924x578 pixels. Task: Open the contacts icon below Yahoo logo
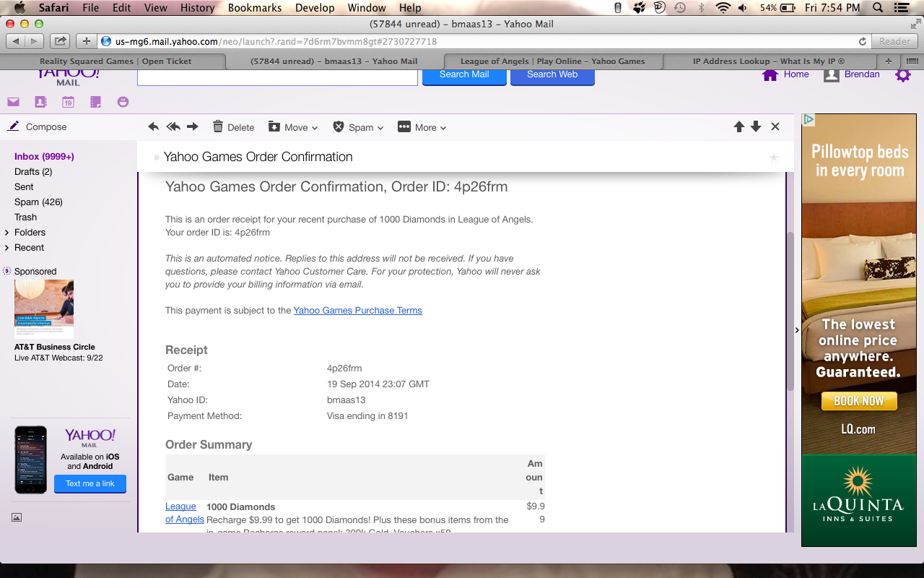pos(40,103)
